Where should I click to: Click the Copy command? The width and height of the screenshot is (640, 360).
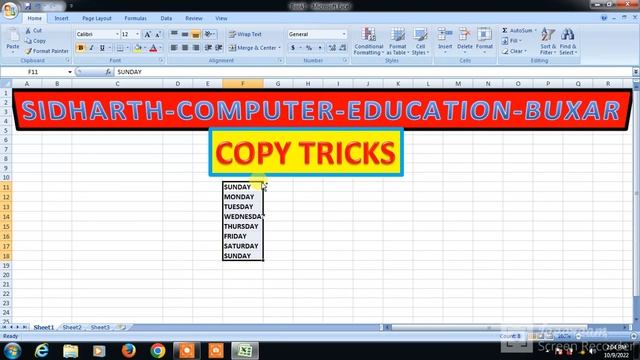35,41
